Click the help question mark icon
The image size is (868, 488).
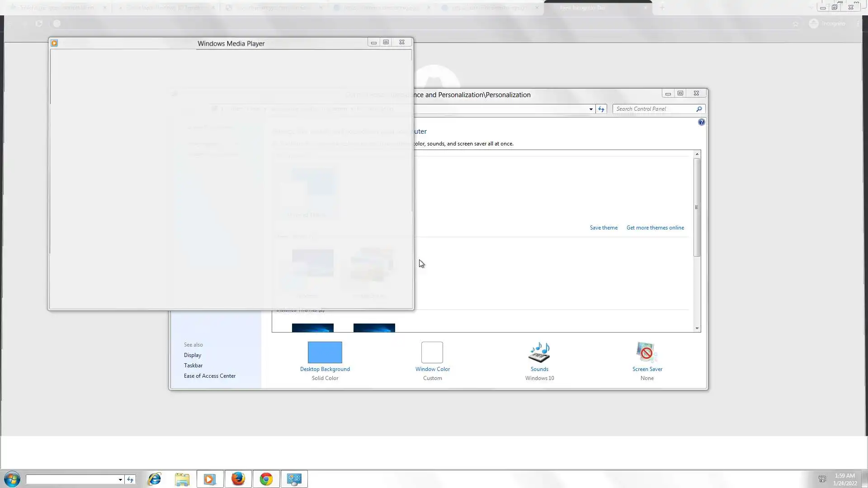(701, 122)
